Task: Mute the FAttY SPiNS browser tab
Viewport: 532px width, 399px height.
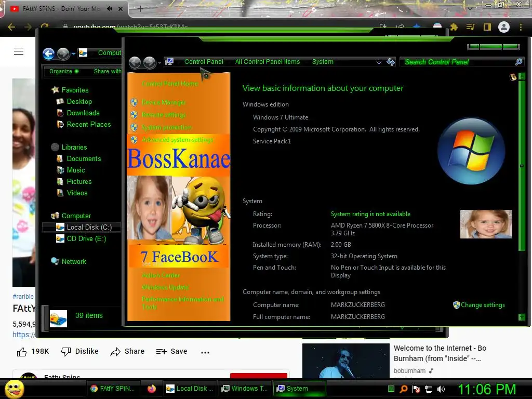Action: point(109,8)
